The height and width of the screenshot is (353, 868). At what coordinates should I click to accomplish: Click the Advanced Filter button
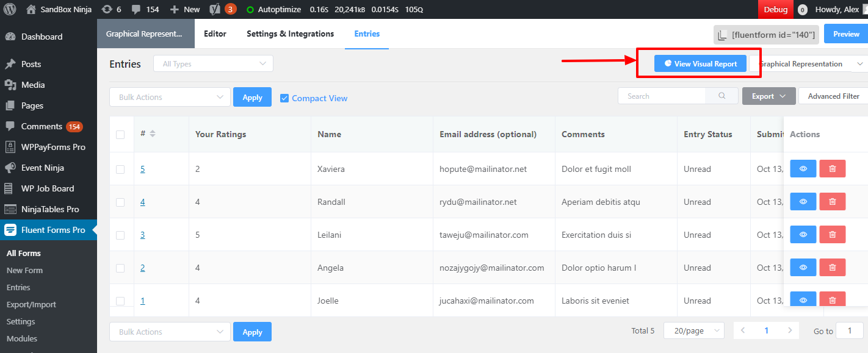833,96
